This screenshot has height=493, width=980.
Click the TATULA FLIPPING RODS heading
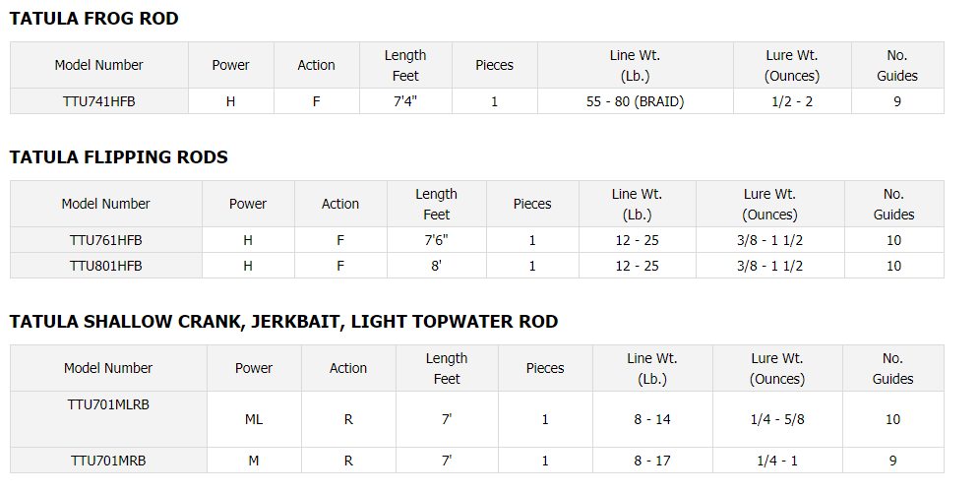click(x=119, y=157)
